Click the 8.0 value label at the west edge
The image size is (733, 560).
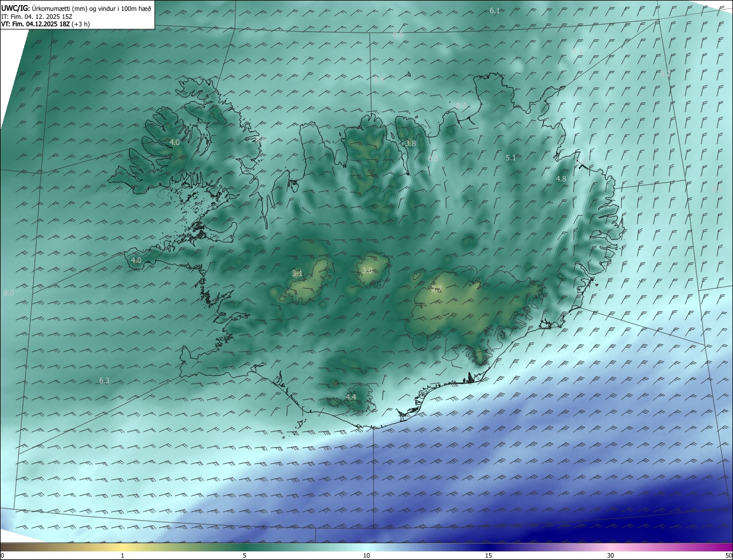click(9, 293)
